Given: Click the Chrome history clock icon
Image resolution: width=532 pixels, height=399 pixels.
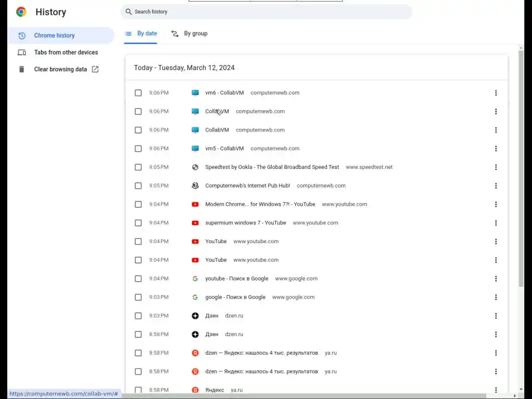Looking at the screenshot, I should (22, 36).
